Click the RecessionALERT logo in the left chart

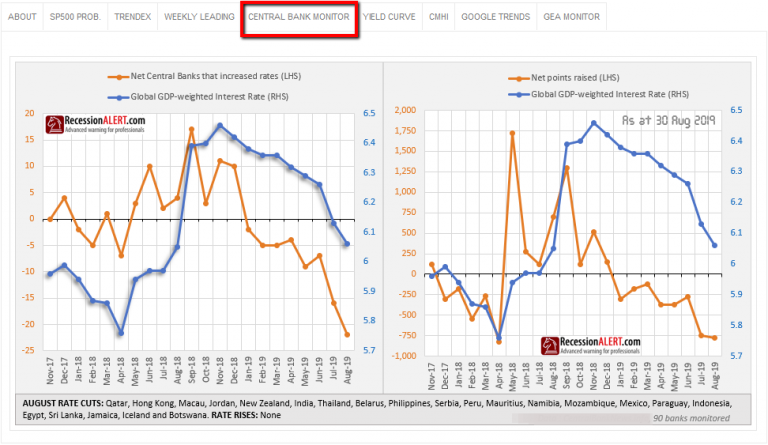[99, 125]
